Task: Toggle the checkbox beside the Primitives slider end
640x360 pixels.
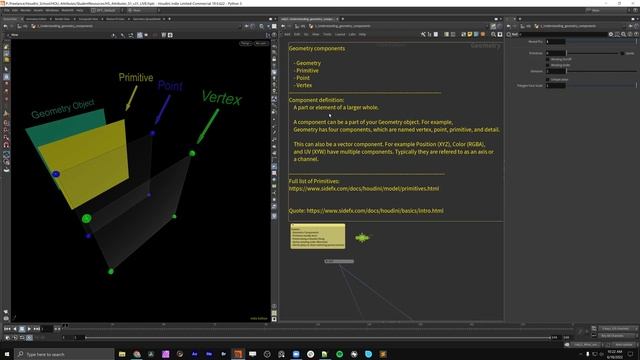Action: coord(622,53)
